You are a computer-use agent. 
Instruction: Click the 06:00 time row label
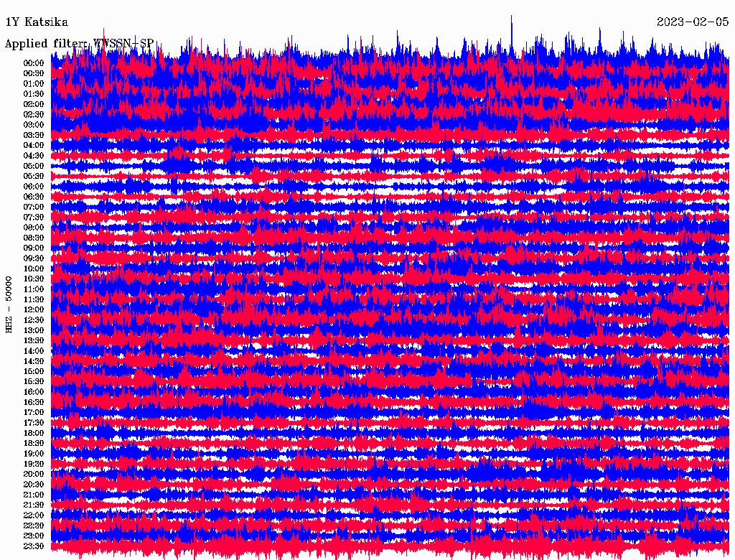34,187
